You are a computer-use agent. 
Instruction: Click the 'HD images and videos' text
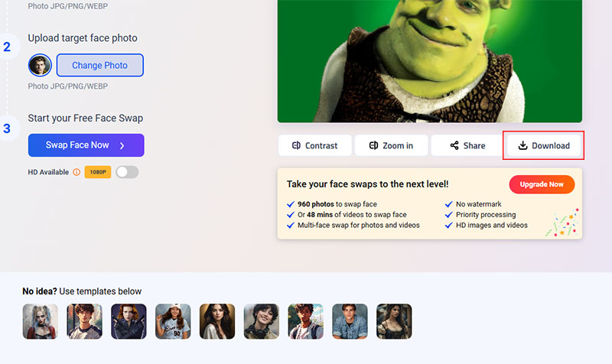[x=492, y=225]
